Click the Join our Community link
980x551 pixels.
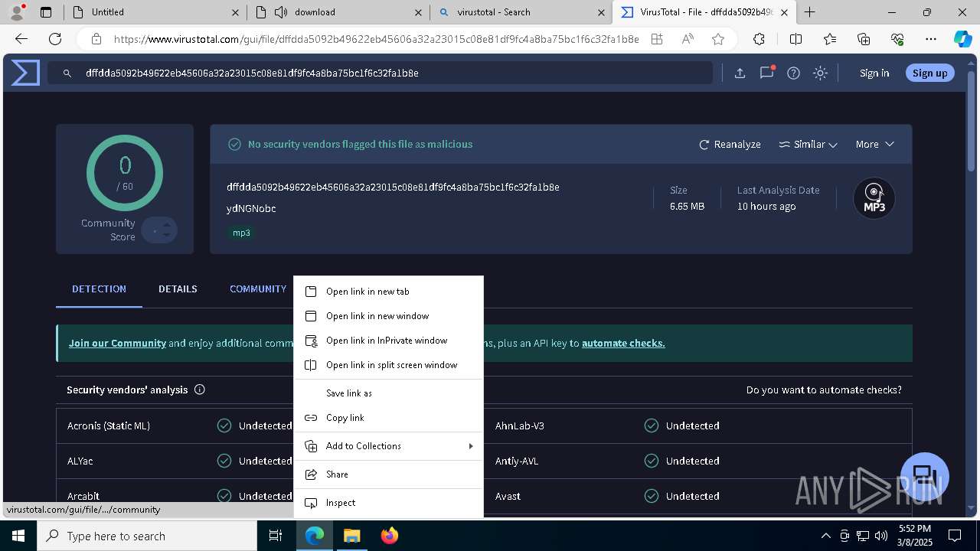point(117,343)
